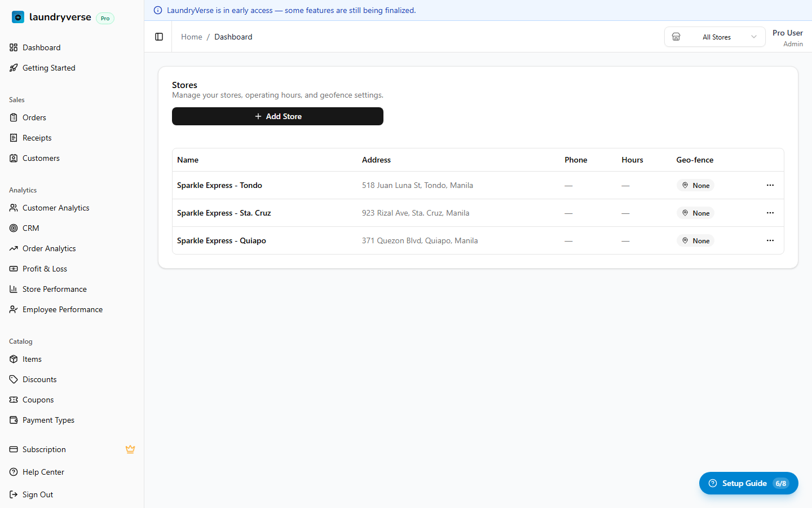Click Geo-fence None badge for Tondo store
This screenshot has width=812, height=508.
tap(695, 185)
